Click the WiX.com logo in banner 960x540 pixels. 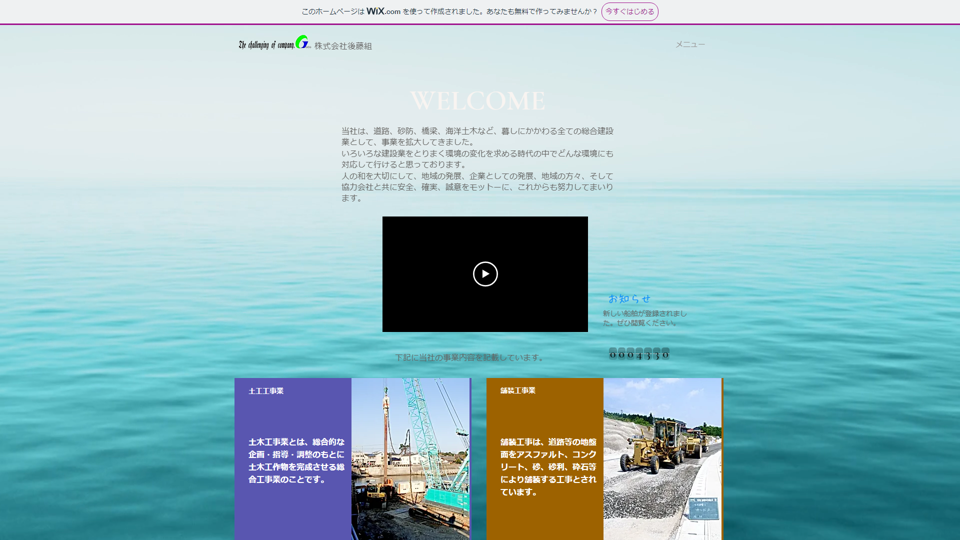[x=383, y=12]
